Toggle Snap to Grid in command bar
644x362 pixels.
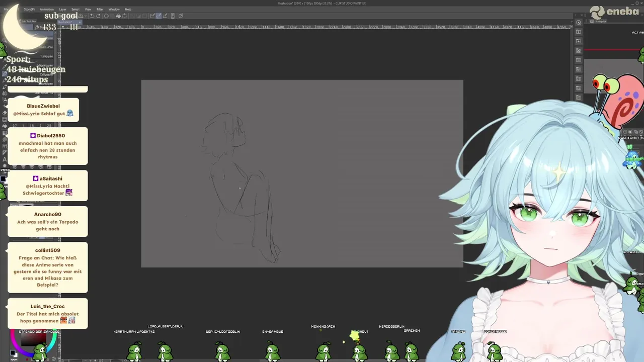pyautogui.click(x=165, y=16)
